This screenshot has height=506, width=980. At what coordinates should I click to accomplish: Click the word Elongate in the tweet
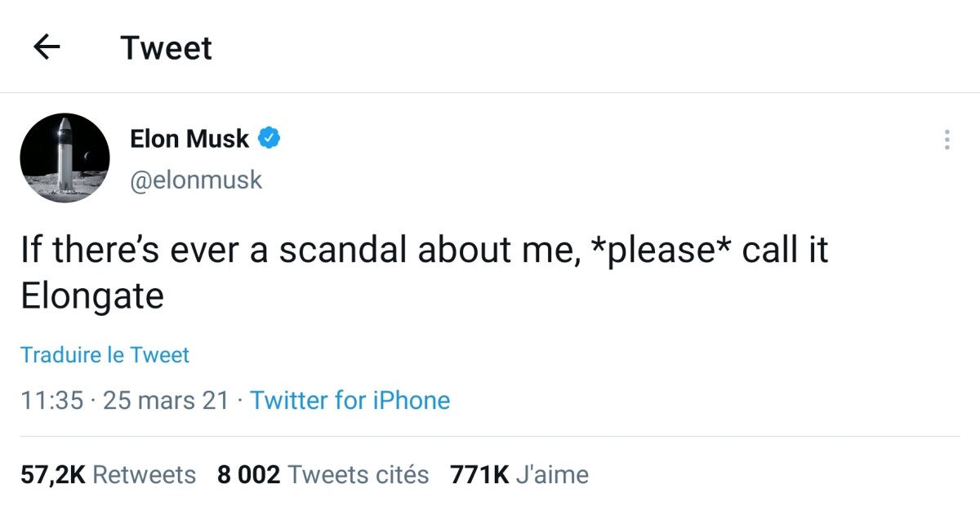(92, 297)
